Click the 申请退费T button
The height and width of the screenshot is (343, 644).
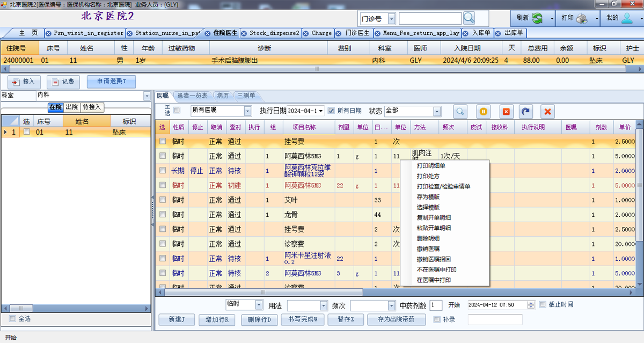pyautogui.click(x=111, y=82)
